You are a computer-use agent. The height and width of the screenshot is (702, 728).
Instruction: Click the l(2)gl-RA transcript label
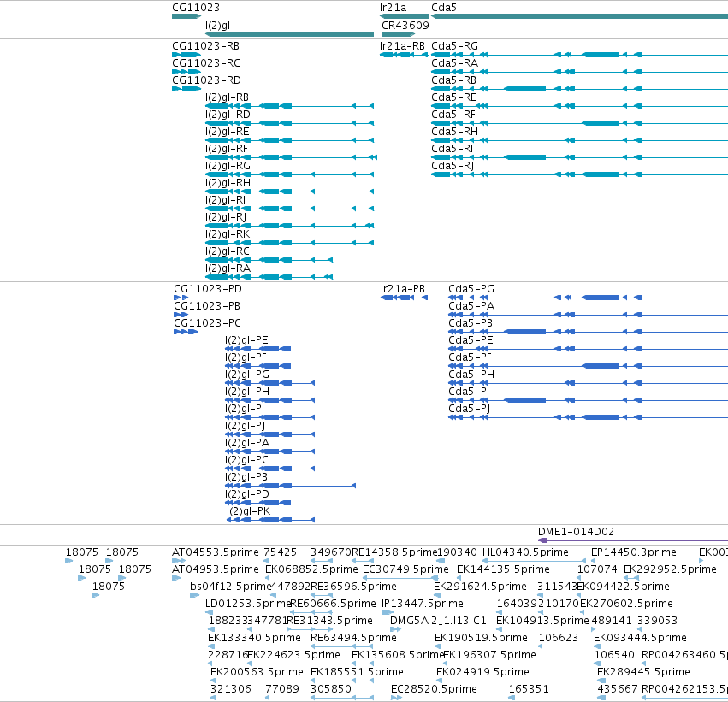(228, 268)
